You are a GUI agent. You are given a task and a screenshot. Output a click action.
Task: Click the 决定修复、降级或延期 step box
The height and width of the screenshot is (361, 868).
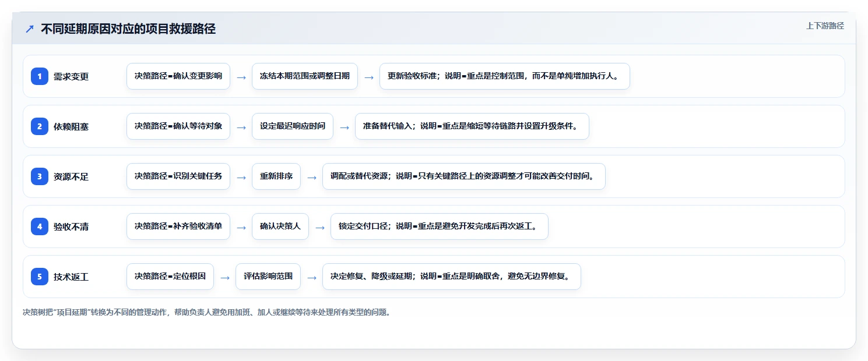pyautogui.click(x=452, y=277)
